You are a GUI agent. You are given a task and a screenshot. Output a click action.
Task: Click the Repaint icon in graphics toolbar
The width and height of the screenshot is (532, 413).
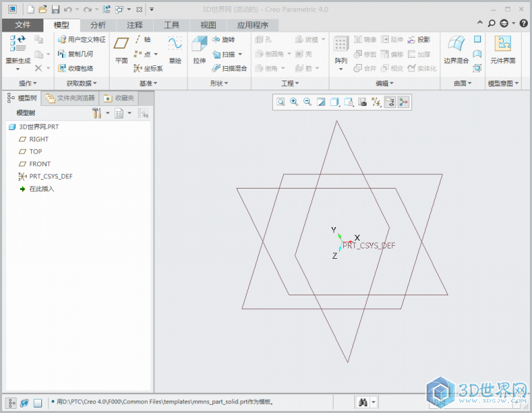321,102
